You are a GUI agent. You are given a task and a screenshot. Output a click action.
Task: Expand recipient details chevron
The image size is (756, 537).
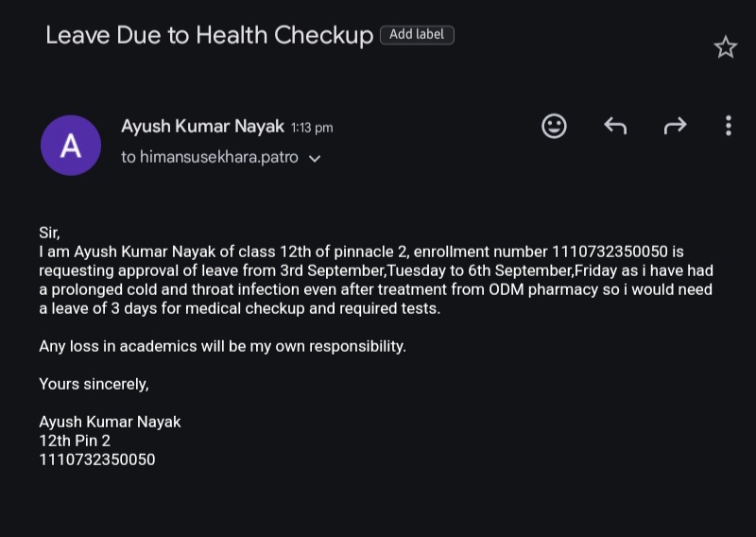click(x=316, y=159)
